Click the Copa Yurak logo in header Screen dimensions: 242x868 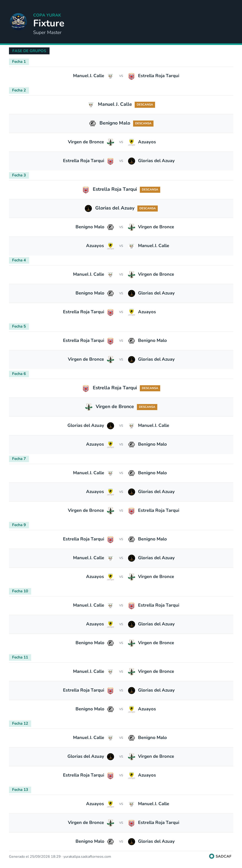coord(19,21)
